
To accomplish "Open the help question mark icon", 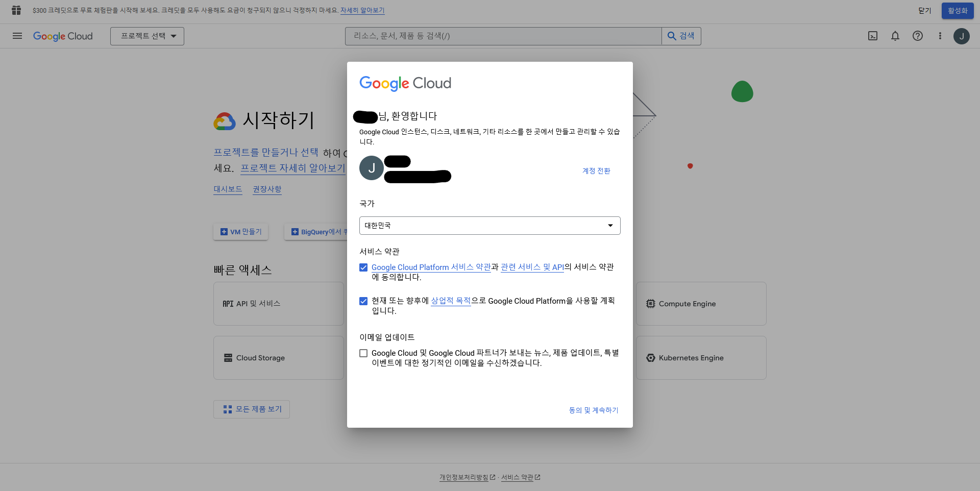I will pyautogui.click(x=918, y=36).
